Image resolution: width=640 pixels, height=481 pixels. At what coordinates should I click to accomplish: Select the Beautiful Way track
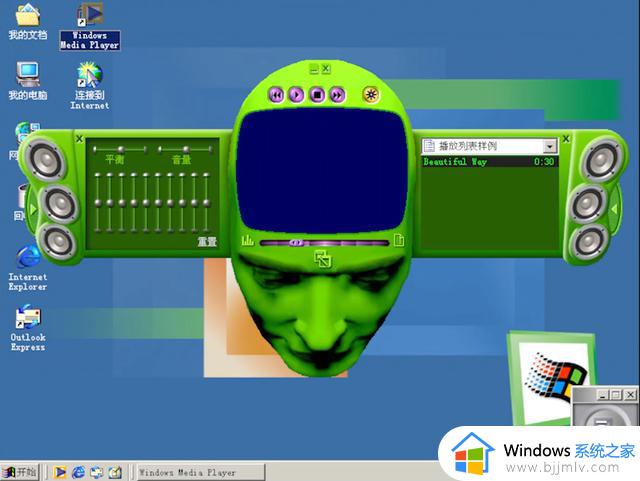point(489,162)
